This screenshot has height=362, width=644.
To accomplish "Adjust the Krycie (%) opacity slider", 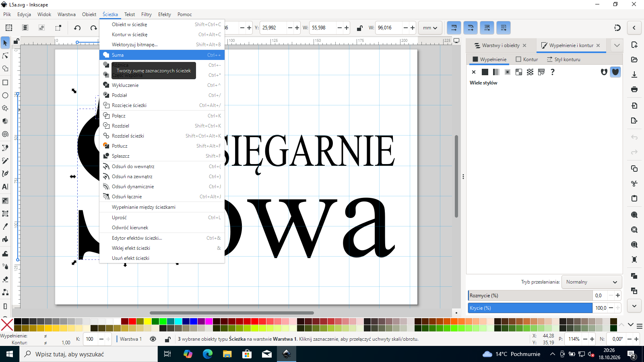I will coord(530,308).
